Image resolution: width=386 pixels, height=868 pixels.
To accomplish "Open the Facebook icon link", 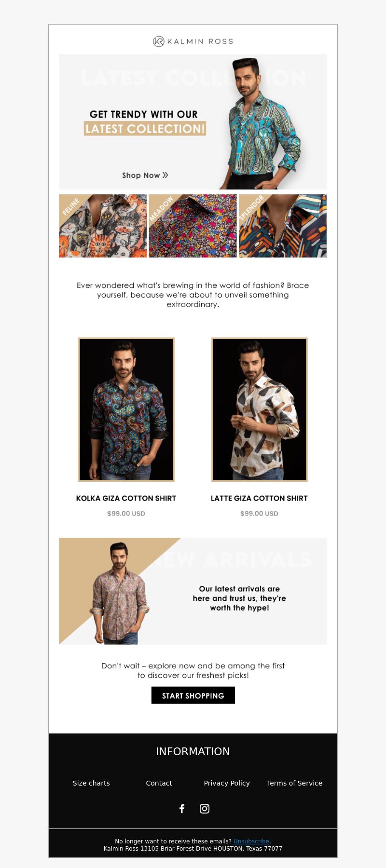I will (182, 809).
